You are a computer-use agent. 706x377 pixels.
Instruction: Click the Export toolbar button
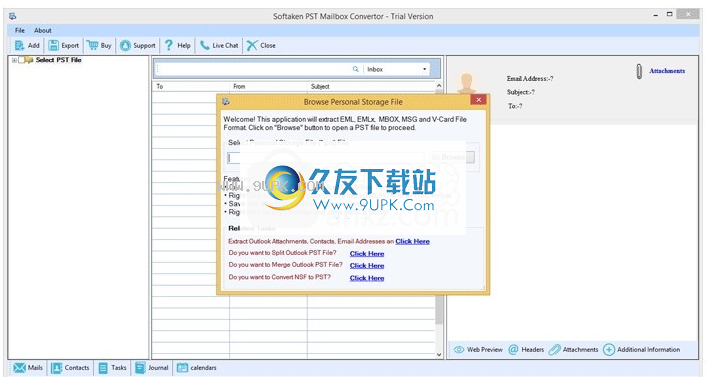coord(63,45)
